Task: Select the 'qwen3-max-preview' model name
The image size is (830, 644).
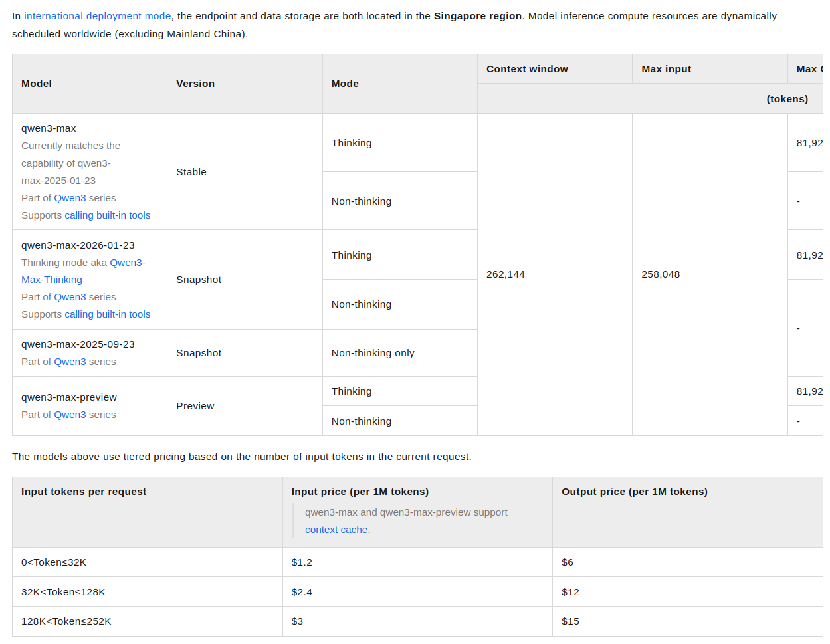Action: pos(69,397)
